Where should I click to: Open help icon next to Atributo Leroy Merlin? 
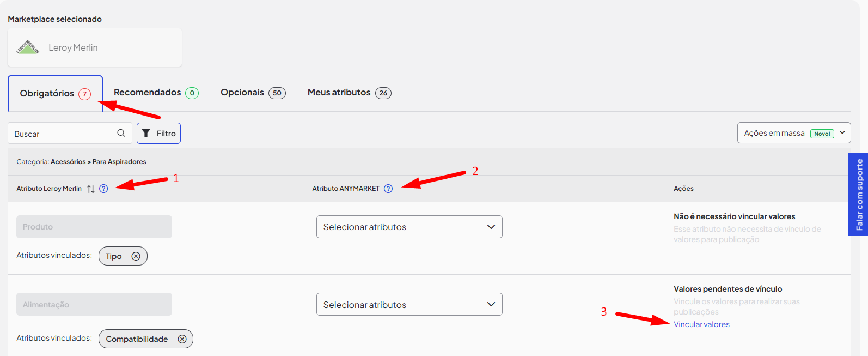click(x=103, y=189)
